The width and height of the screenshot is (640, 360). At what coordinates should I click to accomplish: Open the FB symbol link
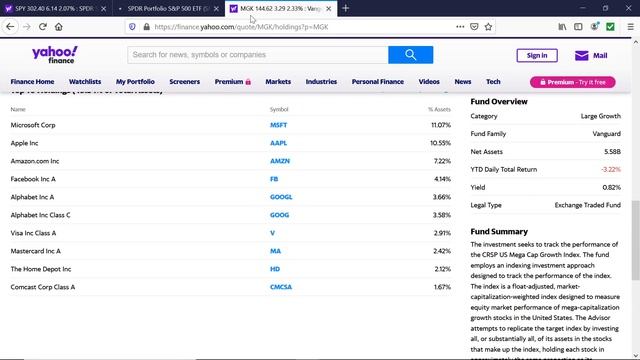click(x=274, y=179)
